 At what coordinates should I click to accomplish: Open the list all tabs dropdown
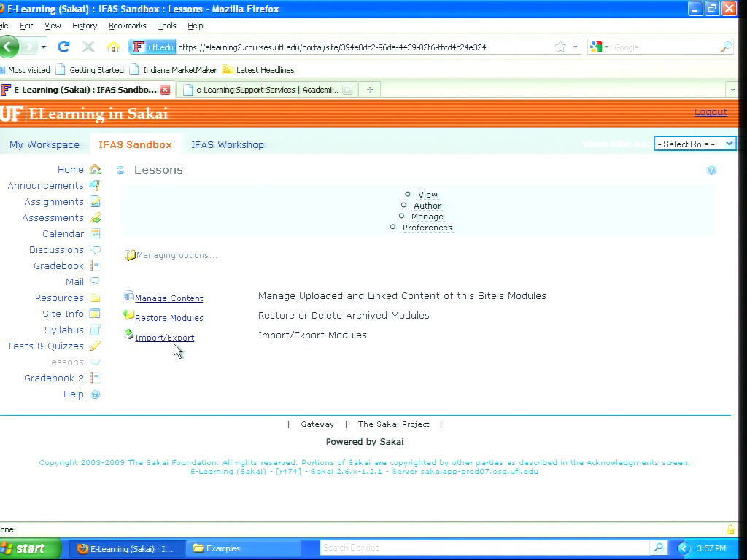[x=732, y=90]
